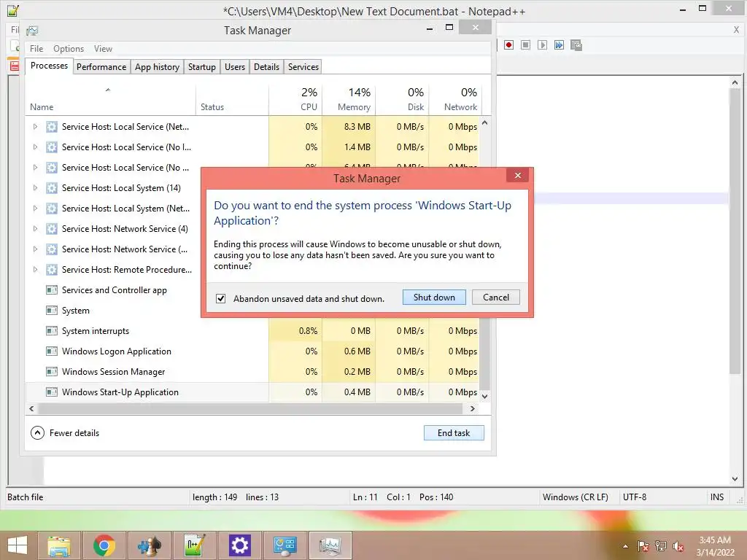Image resolution: width=747 pixels, height=560 pixels.
Task: Open Task Manager Options menu
Action: point(68,49)
